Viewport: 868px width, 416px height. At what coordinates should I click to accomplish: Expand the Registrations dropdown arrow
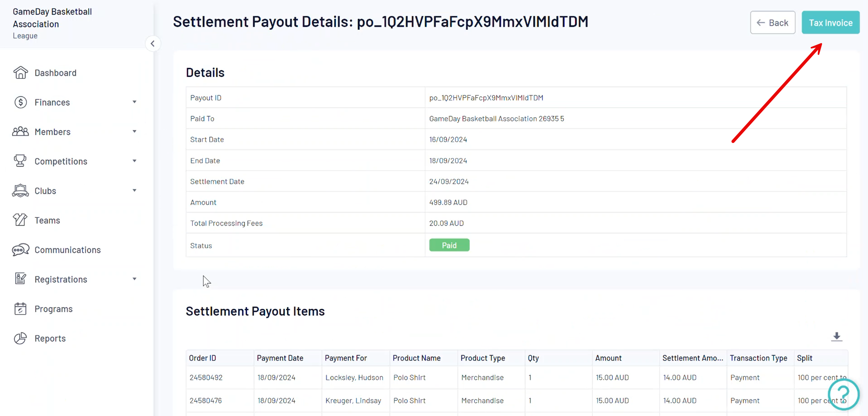[x=134, y=279]
